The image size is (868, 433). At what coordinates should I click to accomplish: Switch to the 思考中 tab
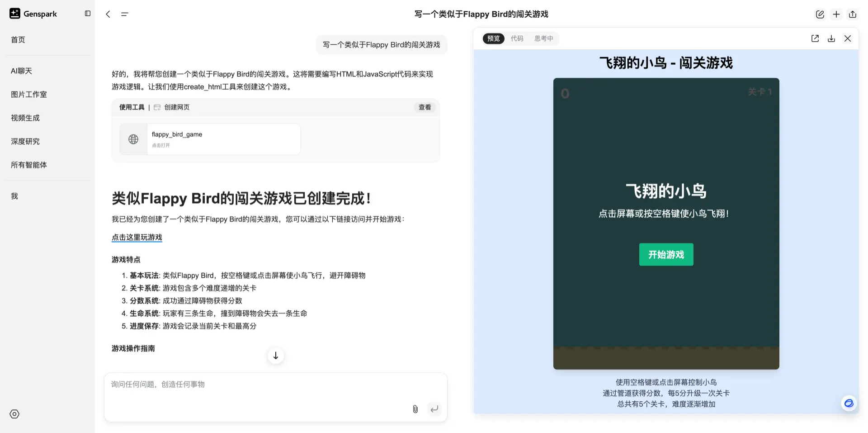[x=543, y=38]
